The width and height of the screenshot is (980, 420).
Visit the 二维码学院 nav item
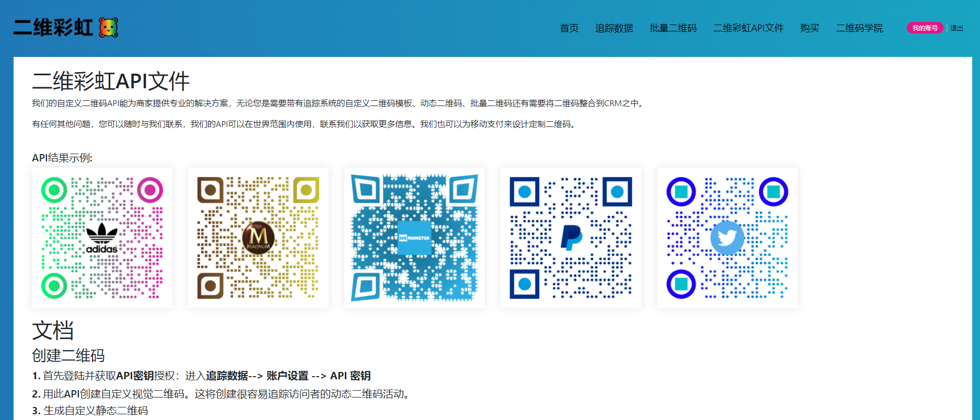click(x=859, y=28)
